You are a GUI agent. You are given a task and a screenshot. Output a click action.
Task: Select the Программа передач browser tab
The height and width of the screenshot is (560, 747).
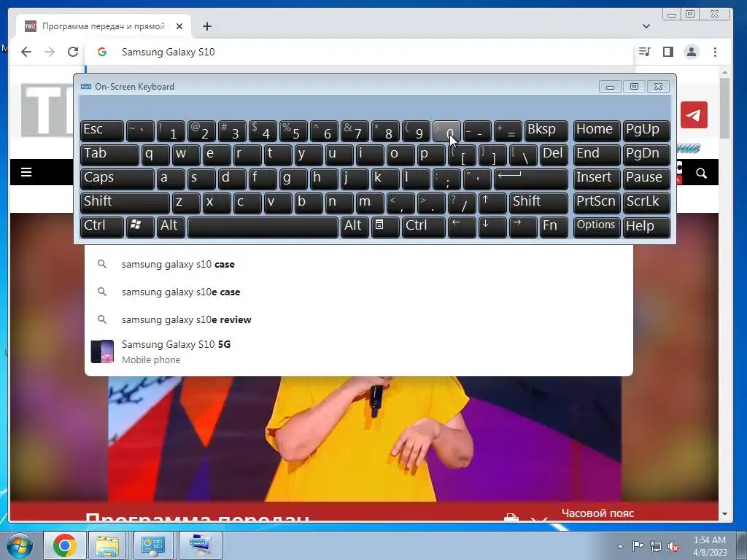(x=104, y=26)
